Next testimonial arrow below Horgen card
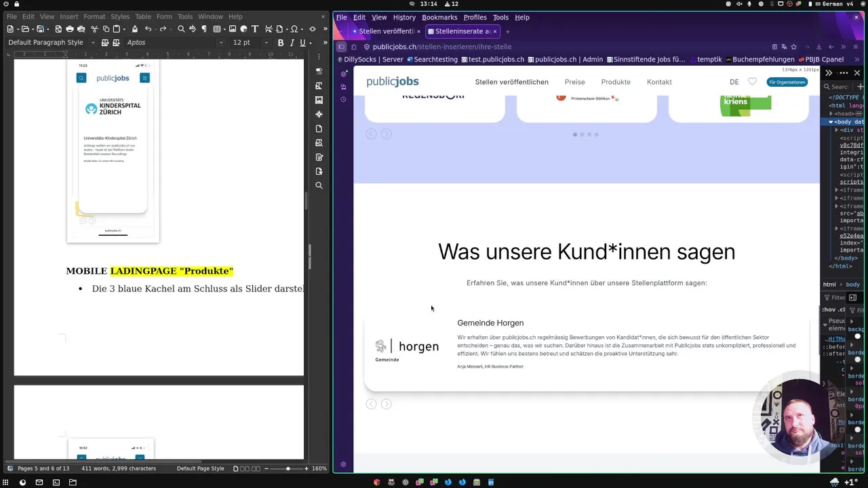This screenshot has height=488, width=868. click(386, 404)
